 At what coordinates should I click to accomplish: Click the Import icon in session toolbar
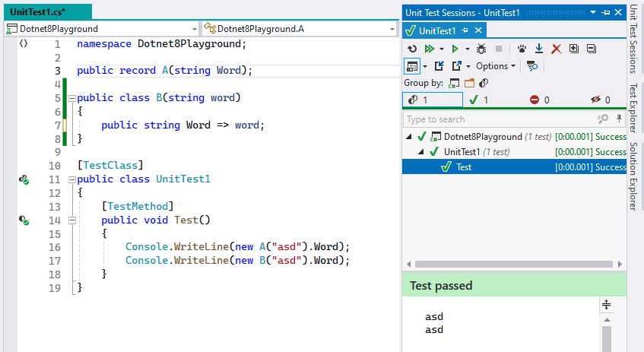tap(439, 66)
